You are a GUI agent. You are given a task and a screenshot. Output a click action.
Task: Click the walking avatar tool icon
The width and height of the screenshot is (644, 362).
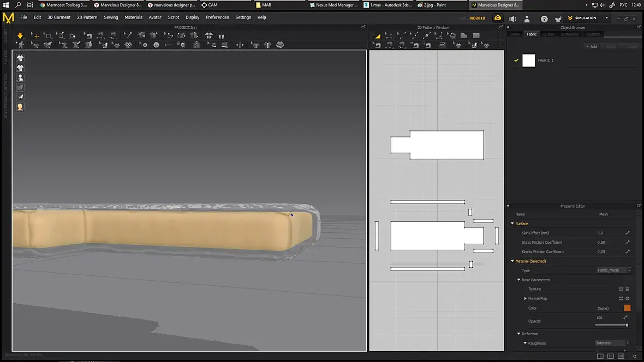click(20, 45)
